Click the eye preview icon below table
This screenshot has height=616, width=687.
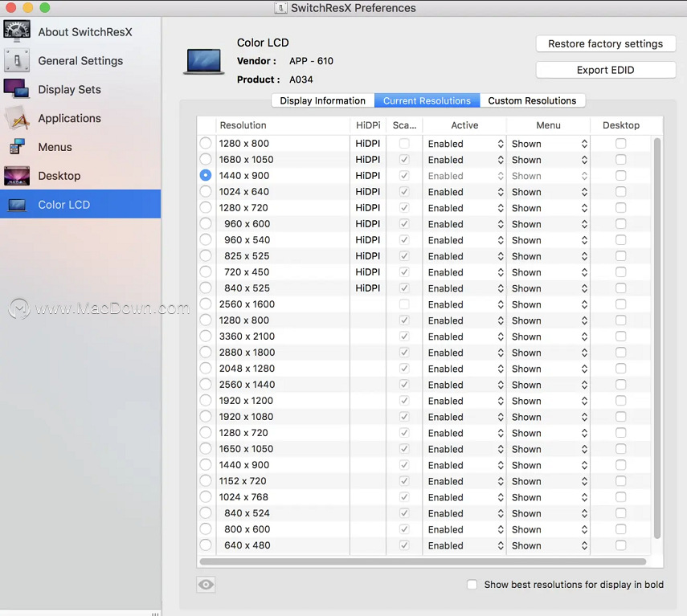[206, 585]
